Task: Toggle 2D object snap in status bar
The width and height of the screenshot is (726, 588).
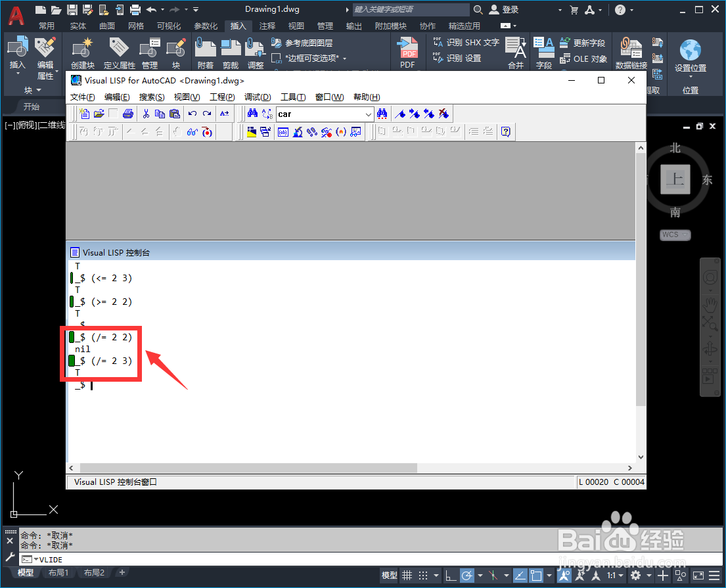Action: click(x=536, y=576)
